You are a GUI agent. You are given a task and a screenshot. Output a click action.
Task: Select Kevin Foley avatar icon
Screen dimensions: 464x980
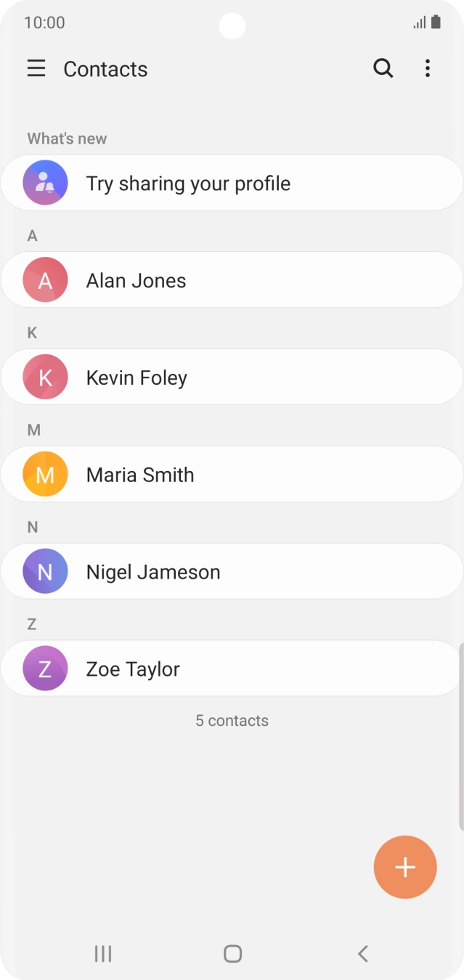[x=45, y=377]
